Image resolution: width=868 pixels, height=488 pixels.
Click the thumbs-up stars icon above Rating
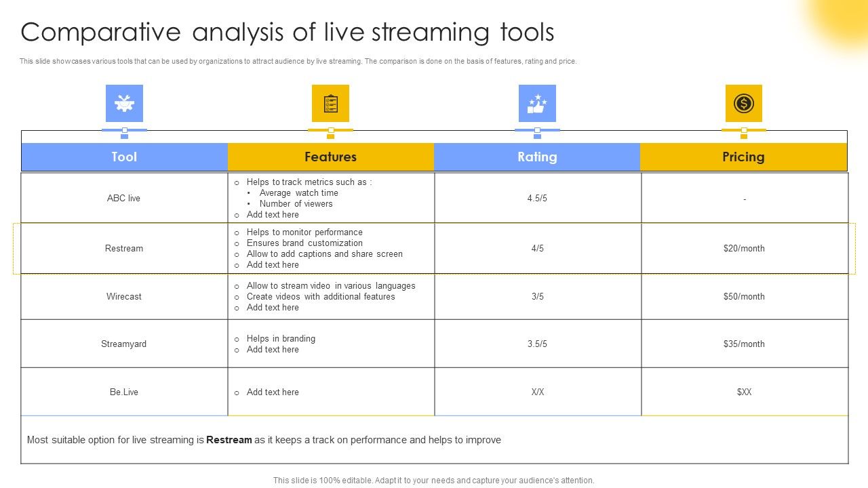(x=537, y=103)
